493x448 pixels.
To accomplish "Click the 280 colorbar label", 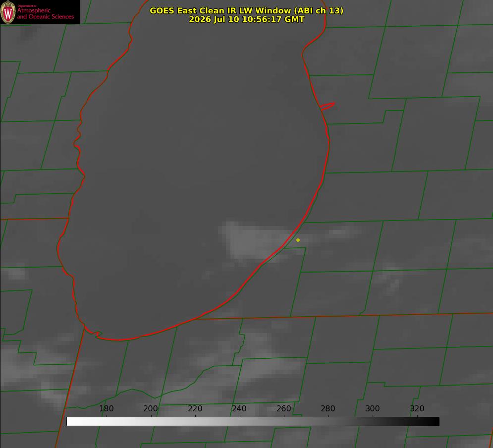I will [x=328, y=408].
